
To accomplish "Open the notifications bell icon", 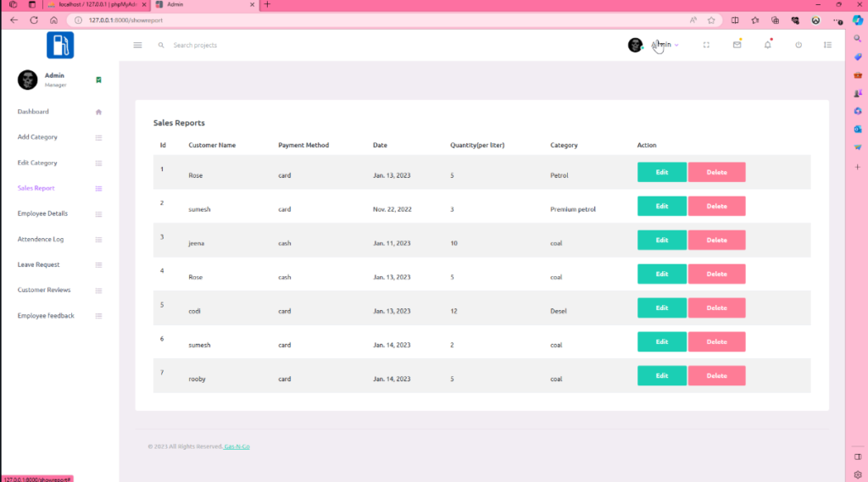I will (x=768, y=45).
